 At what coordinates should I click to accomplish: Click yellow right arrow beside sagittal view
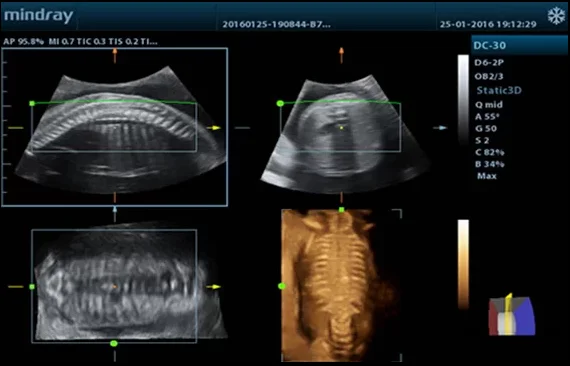point(214,128)
